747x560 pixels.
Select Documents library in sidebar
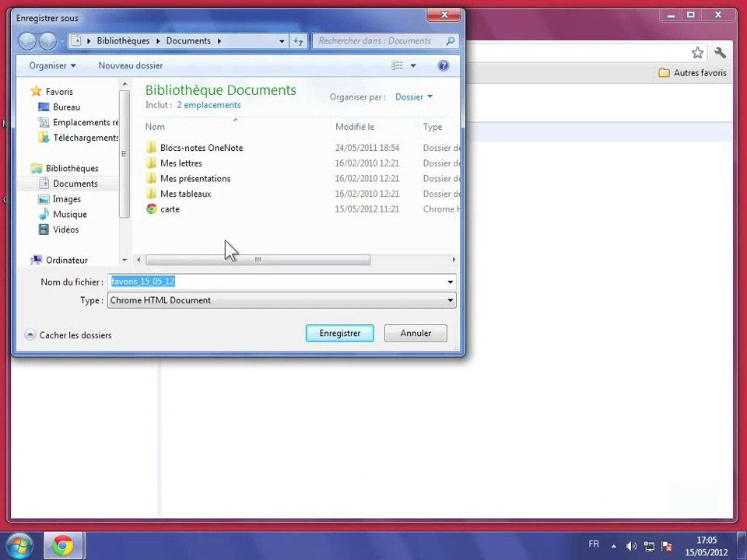click(75, 184)
